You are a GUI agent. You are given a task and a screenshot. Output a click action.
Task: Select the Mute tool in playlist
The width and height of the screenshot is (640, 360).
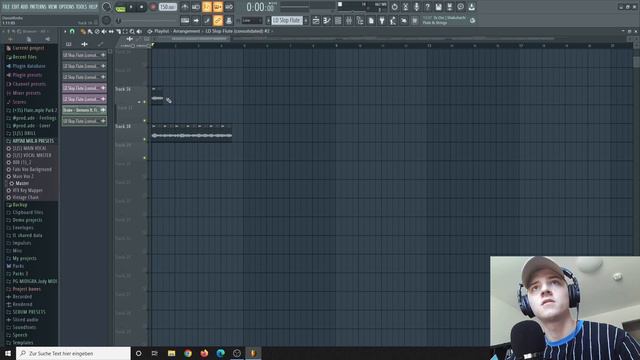(x=104, y=31)
